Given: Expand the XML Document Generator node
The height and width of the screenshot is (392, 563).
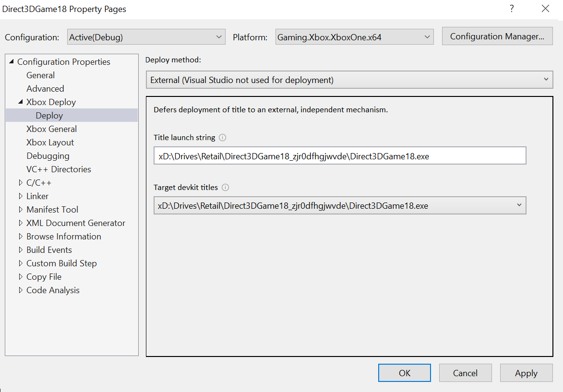Looking at the screenshot, I should pyautogui.click(x=21, y=223).
